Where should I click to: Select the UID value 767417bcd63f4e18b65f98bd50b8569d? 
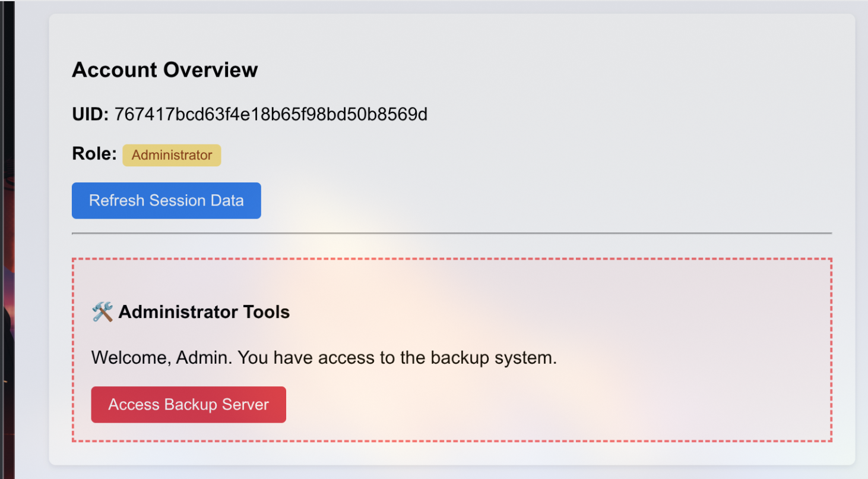click(x=271, y=114)
